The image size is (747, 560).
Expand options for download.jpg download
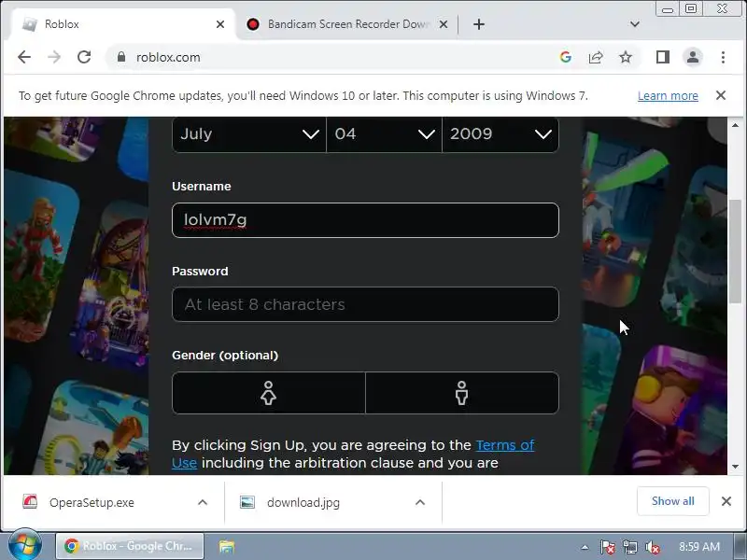click(419, 502)
